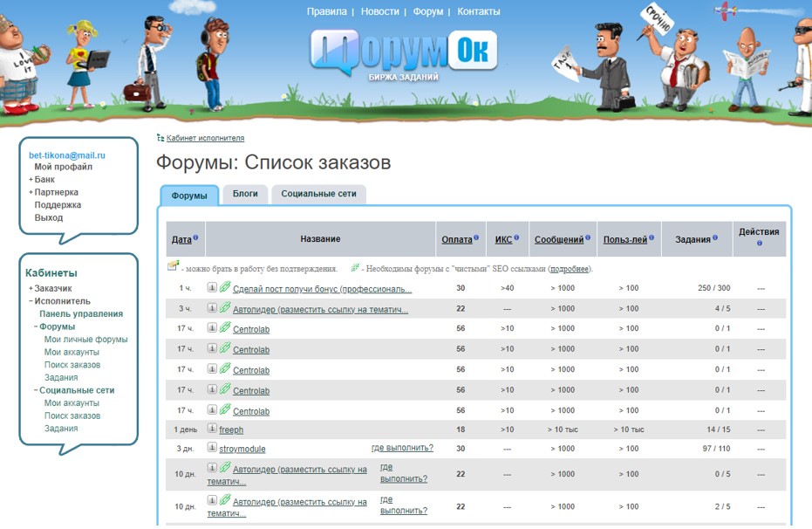The image size is (812, 529).
Task: Click info icon in the freeph row
Action: point(212,428)
